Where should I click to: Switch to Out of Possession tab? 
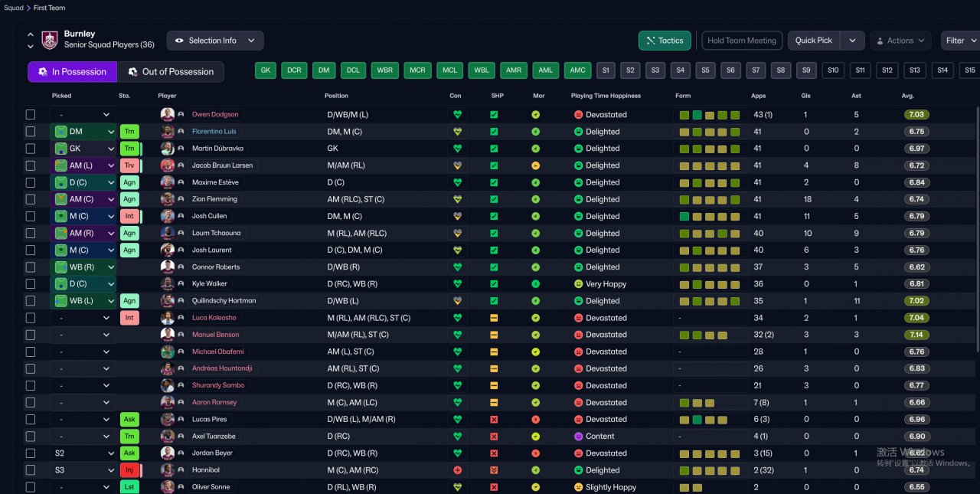pyautogui.click(x=171, y=72)
